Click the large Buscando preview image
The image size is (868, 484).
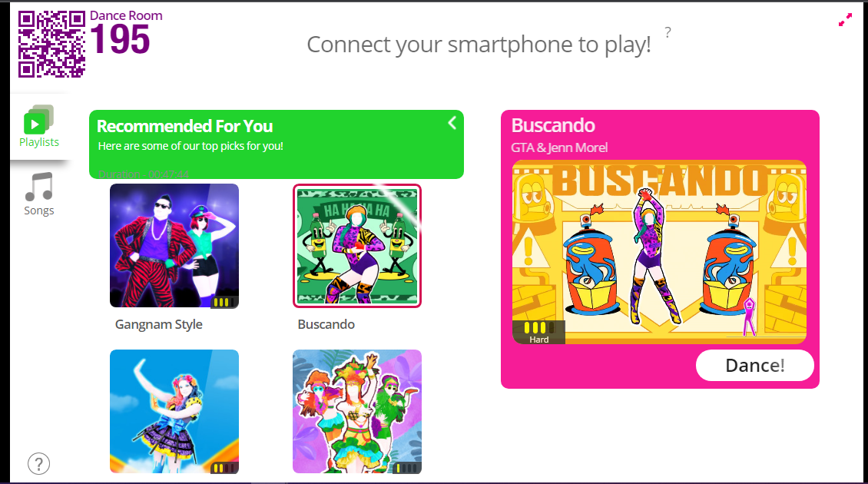tap(659, 252)
